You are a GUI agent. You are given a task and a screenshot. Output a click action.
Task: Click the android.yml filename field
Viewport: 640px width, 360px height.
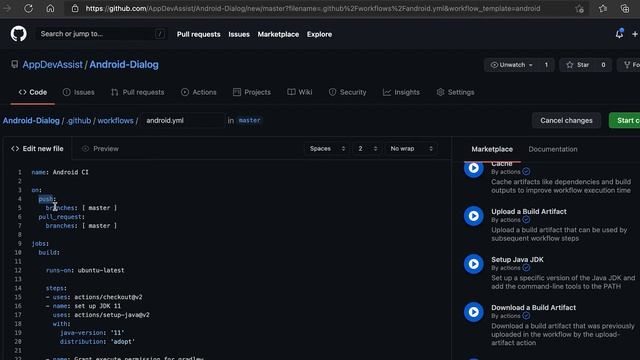pos(183,120)
